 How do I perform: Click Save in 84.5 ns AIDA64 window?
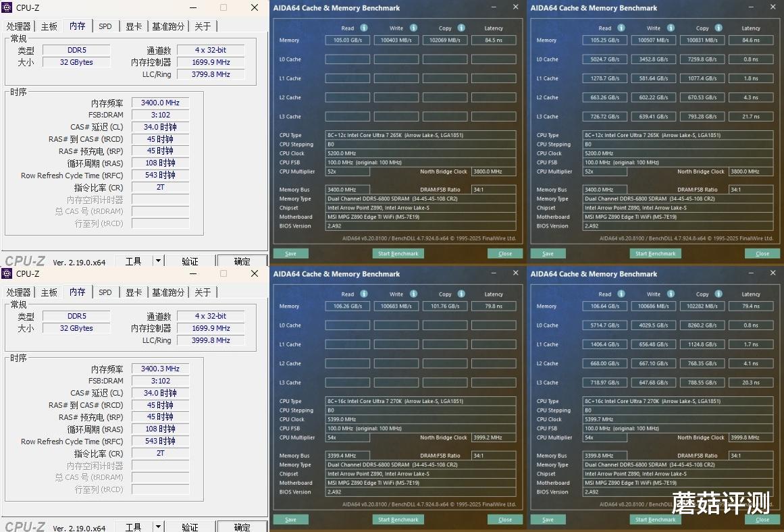click(x=290, y=253)
